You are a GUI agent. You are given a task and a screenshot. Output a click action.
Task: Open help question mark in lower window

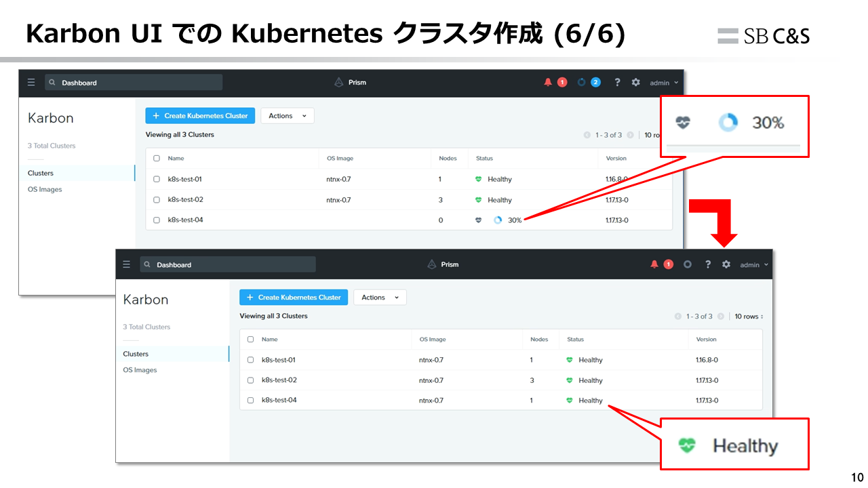(x=708, y=264)
